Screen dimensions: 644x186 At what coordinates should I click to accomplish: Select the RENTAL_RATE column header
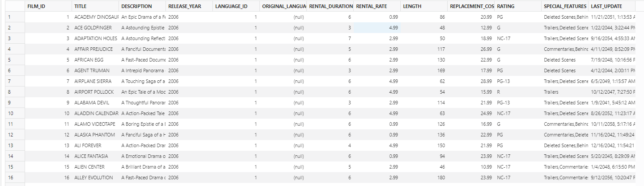pos(377,6)
